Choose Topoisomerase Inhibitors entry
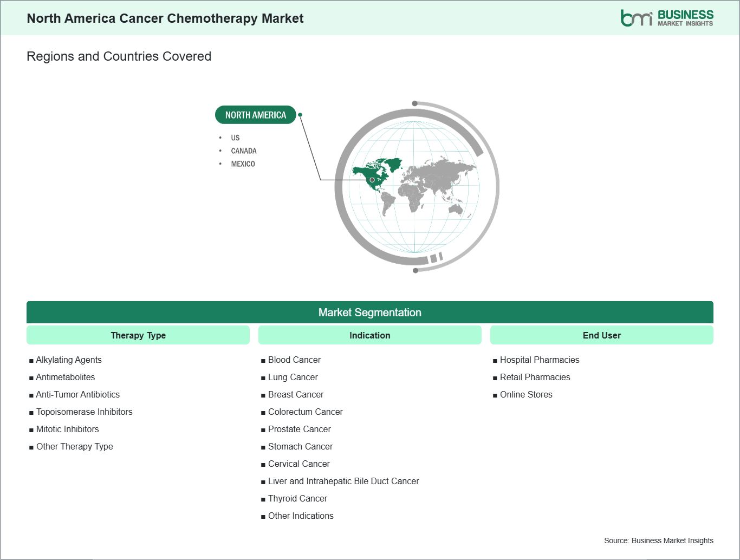Screen dimensions: 740x560 (x=84, y=412)
